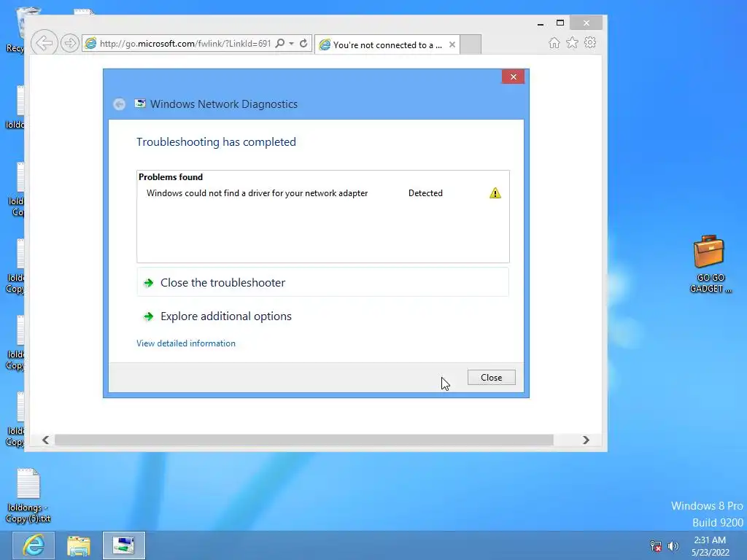
Task: Open a new blank tab button
Action: [x=471, y=44]
